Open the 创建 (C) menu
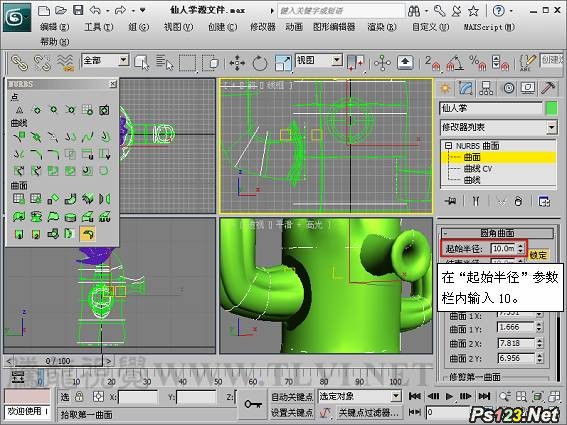 [222, 27]
